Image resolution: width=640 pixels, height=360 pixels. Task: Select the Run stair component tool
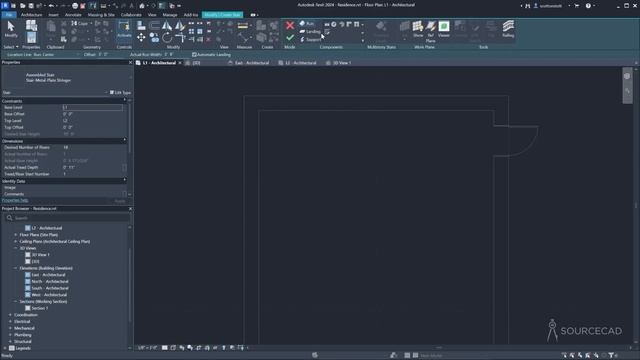tap(307, 24)
